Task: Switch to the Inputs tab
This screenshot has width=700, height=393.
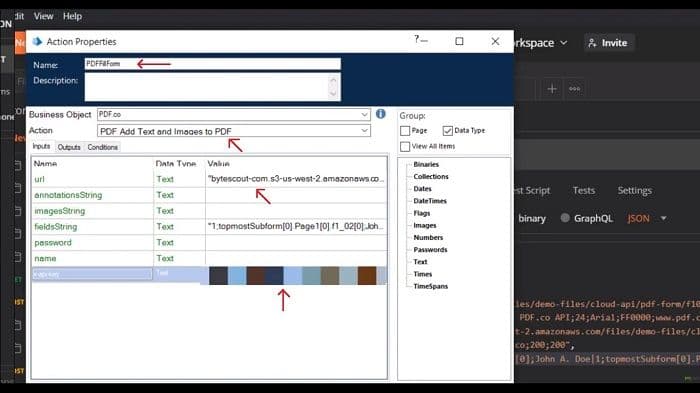Action: [x=42, y=146]
